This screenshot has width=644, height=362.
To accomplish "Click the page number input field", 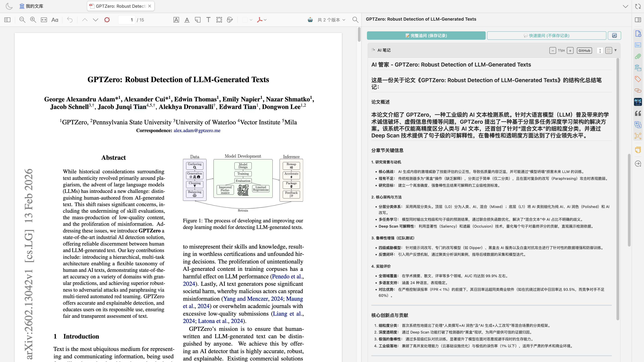I will 127,20.
